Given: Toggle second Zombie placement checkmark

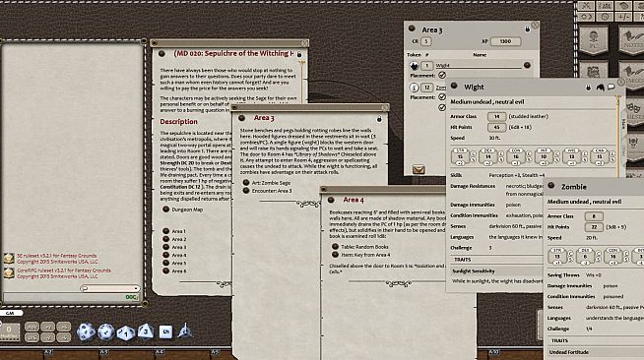Looking at the screenshot, I should tap(442, 107).
